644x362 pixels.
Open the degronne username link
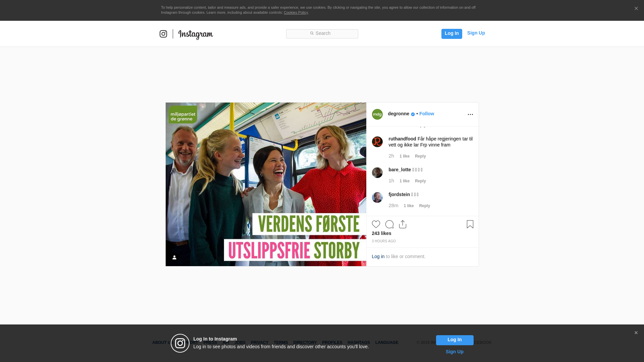click(x=398, y=114)
